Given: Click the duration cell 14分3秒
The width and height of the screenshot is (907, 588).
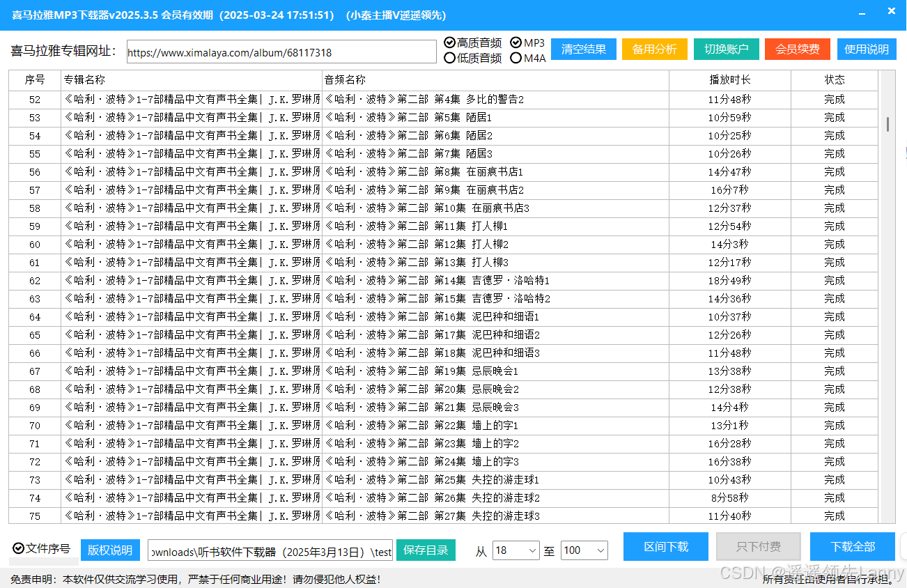Looking at the screenshot, I should click(730, 245).
